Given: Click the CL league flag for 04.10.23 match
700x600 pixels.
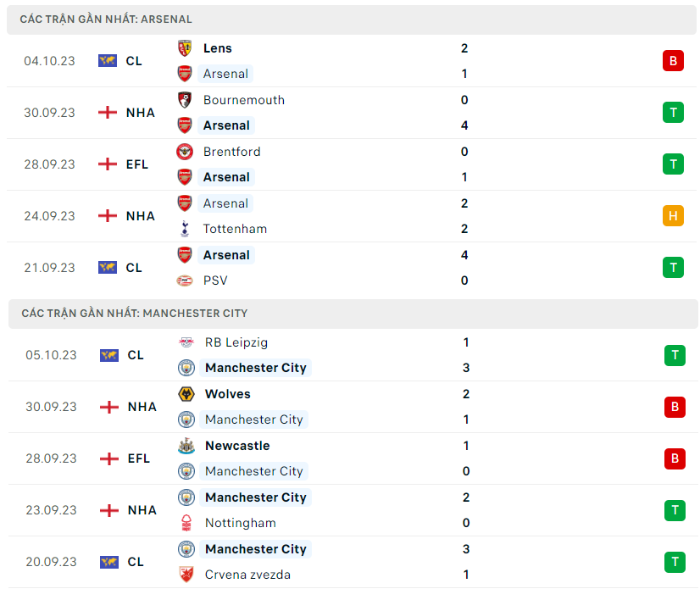Looking at the screenshot, I should (108, 60).
